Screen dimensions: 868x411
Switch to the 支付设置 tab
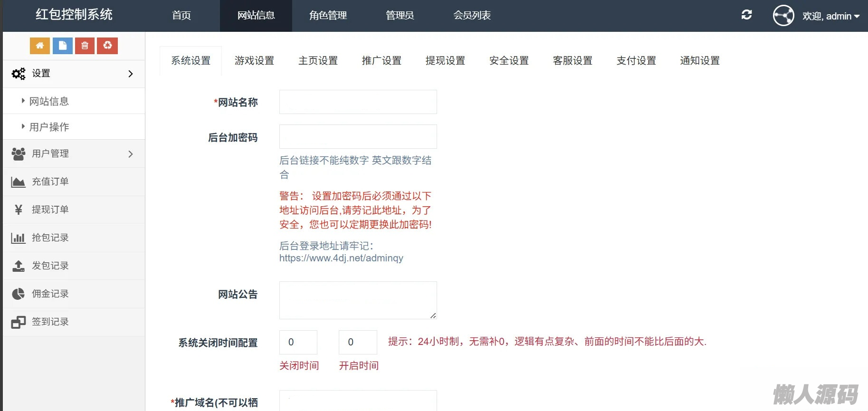point(636,61)
